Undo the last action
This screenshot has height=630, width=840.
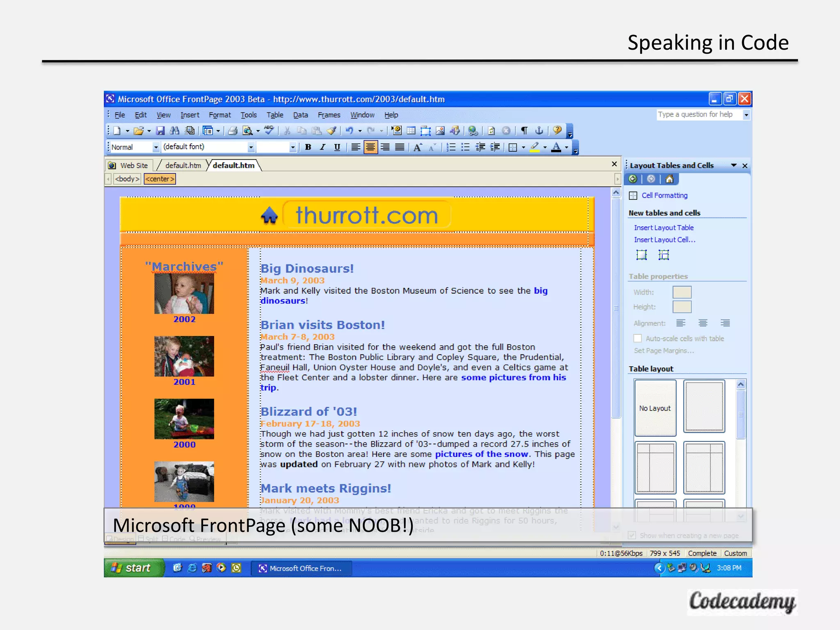[x=349, y=131]
